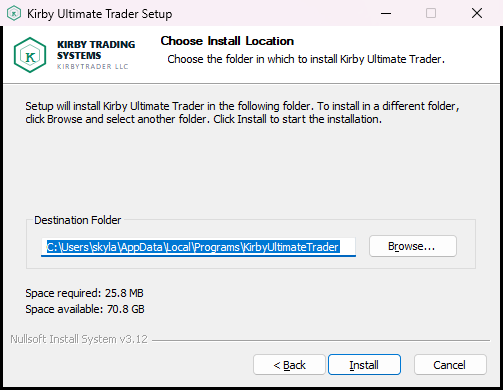Click the 'Kirby Ultimate Trader Setup' window title

click(x=99, y=14)
